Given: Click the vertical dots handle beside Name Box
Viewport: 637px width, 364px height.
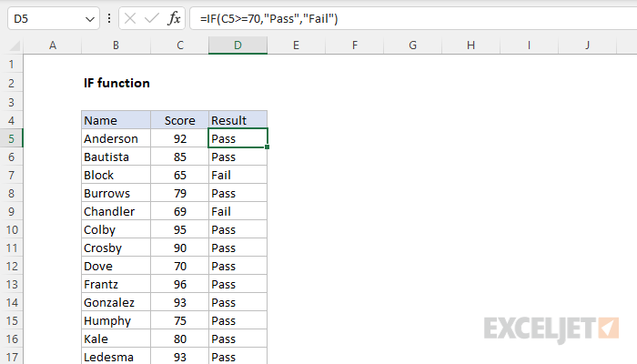Looking at the screenshot, I should click(x=108, y=18).
